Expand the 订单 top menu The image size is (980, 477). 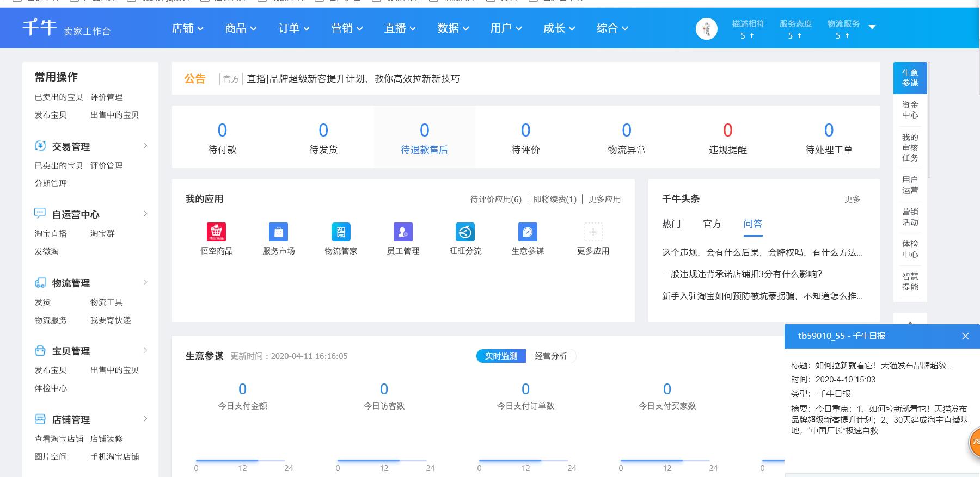tap(294, 28)
